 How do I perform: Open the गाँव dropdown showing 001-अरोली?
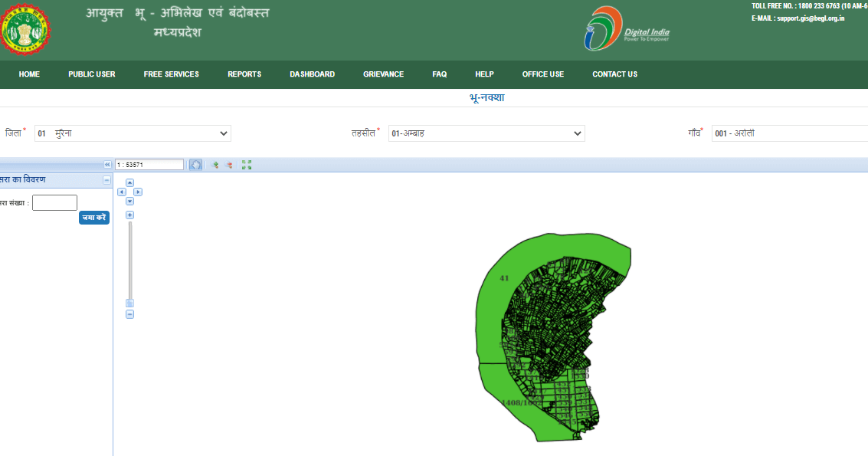789,133
